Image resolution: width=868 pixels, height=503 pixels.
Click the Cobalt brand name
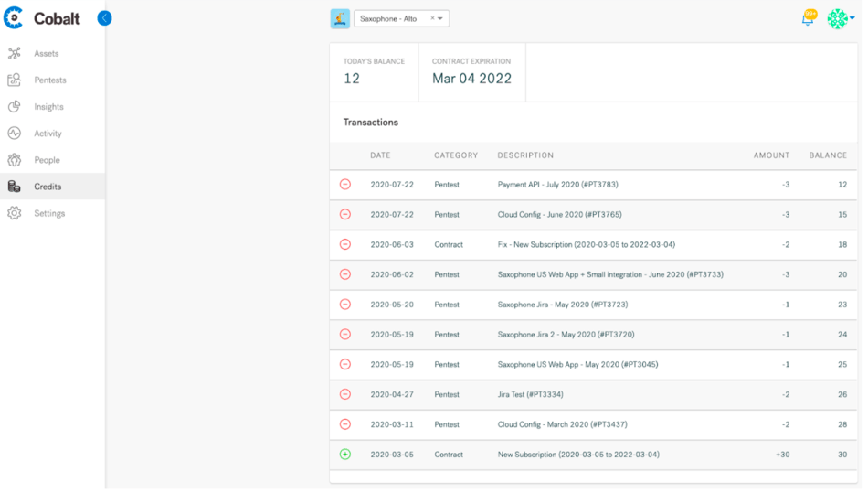pos(57,18)
